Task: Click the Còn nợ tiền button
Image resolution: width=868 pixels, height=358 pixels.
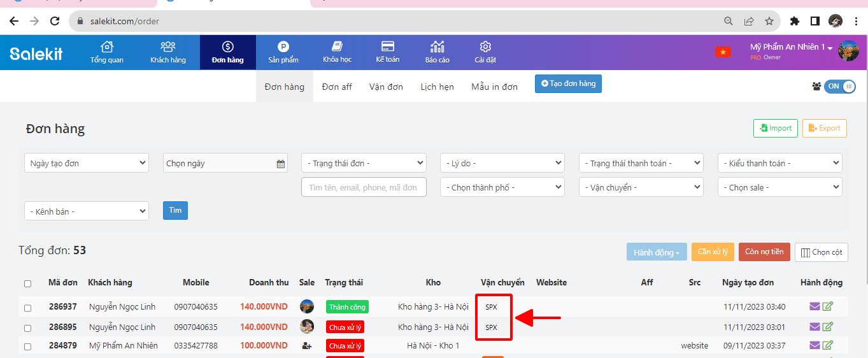Action: point(764,252)
